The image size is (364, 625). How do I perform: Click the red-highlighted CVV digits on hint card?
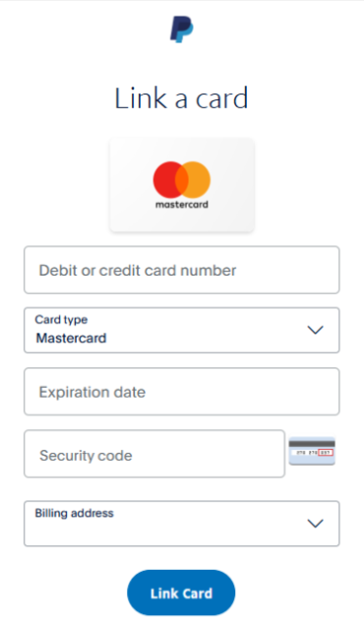(x=326, y=453)
